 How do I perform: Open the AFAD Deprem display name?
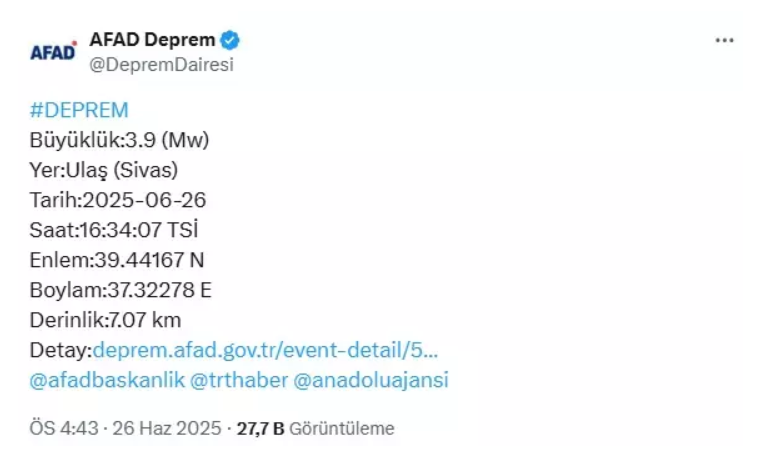[152, 41]
